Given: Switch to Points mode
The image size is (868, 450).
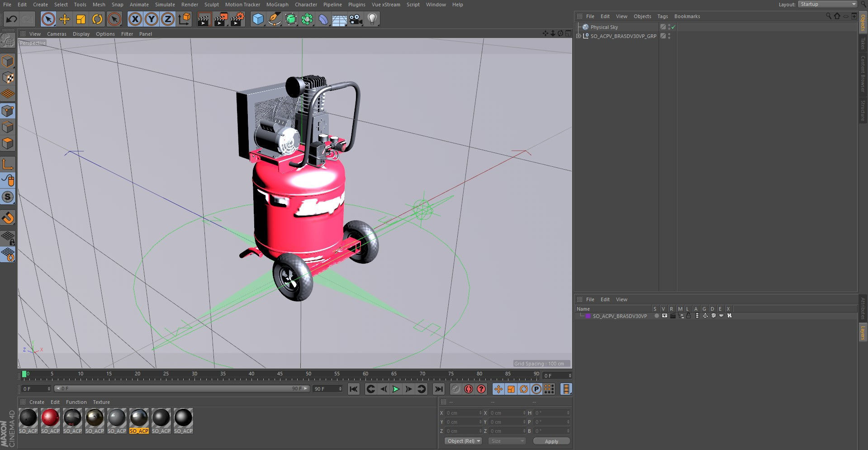Looking at the screenshot, I should click(8, 111).
